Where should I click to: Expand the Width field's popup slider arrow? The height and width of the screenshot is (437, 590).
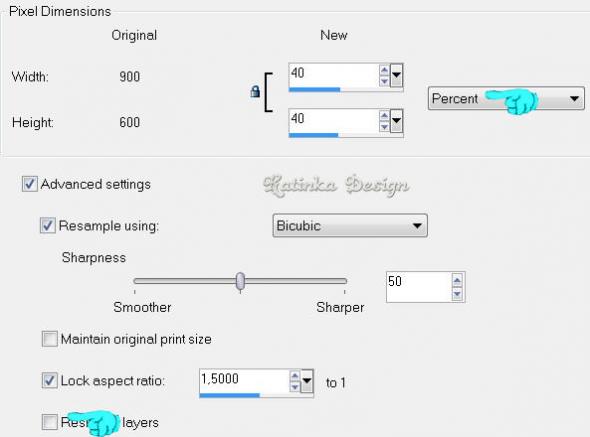(396, 76)
